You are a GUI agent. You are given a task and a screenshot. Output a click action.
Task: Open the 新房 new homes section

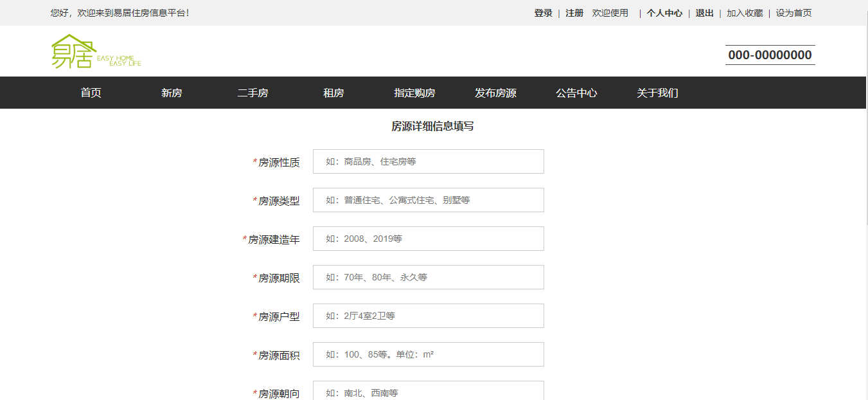click(171, 93)
